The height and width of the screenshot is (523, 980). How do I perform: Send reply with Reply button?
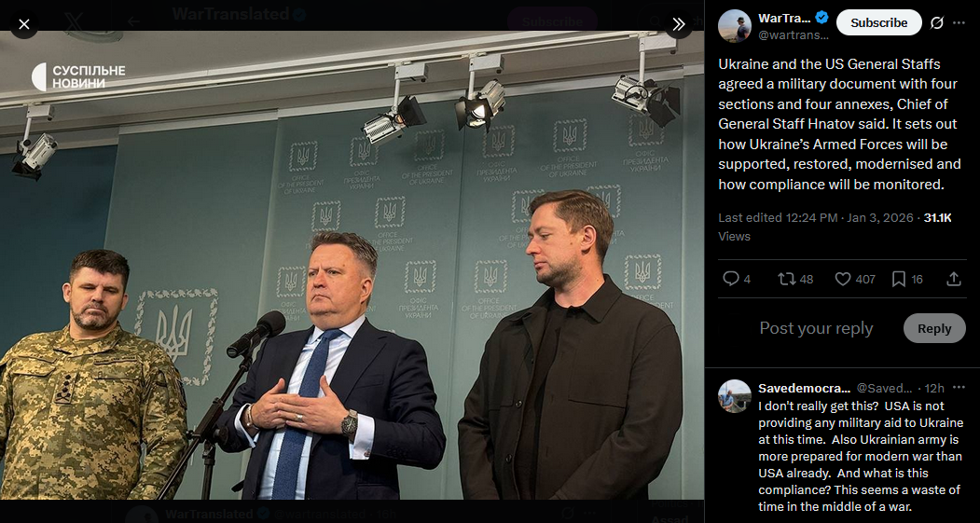934,329
